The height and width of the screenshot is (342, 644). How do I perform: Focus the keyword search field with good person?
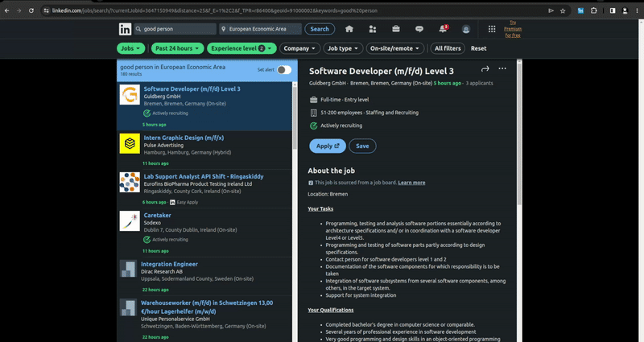175,29
